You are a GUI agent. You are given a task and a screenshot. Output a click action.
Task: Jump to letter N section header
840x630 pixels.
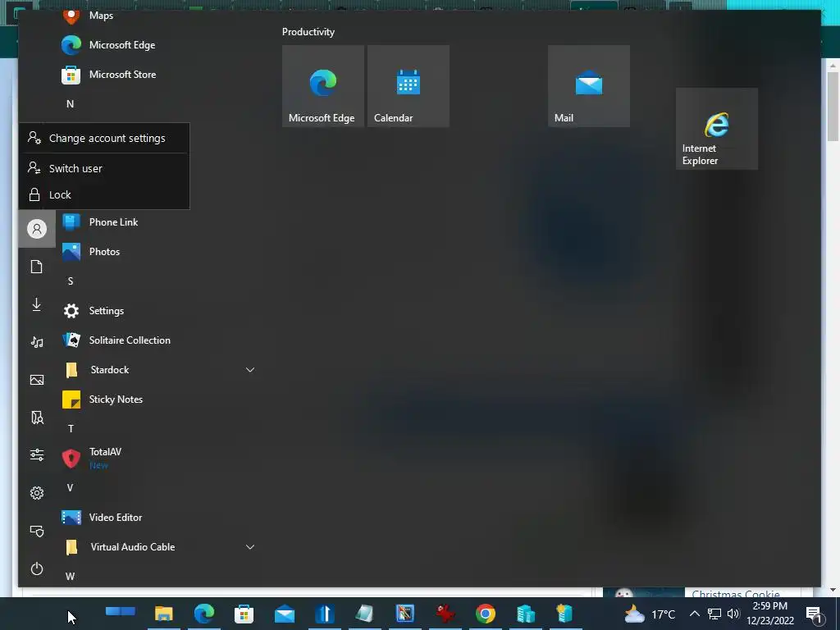(x=71, y=104)
